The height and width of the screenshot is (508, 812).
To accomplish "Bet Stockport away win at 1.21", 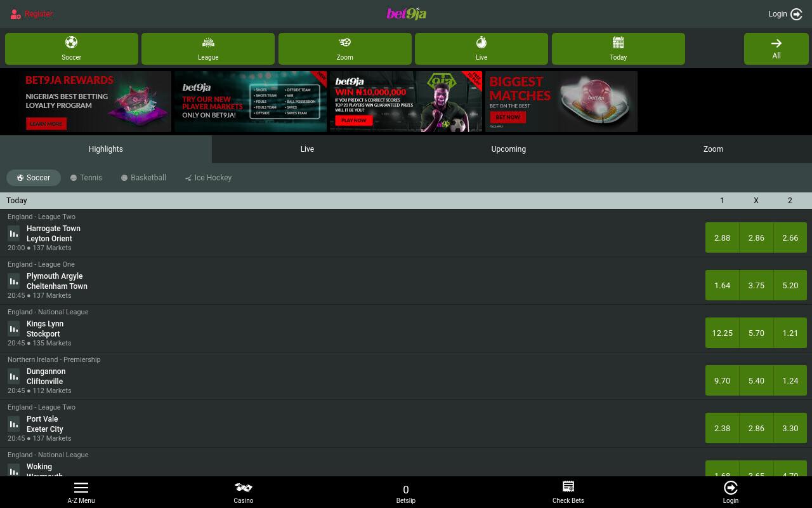I will [790, 333].
